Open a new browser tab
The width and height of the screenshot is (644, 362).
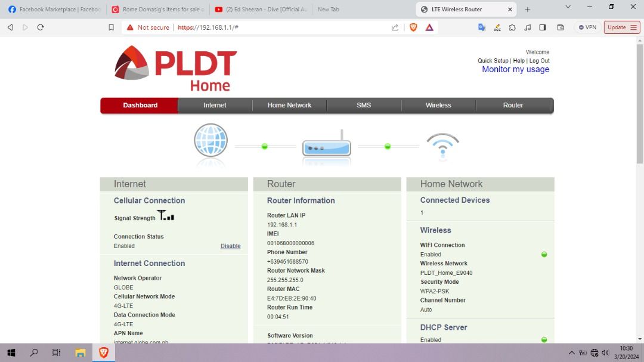point(527,9)
